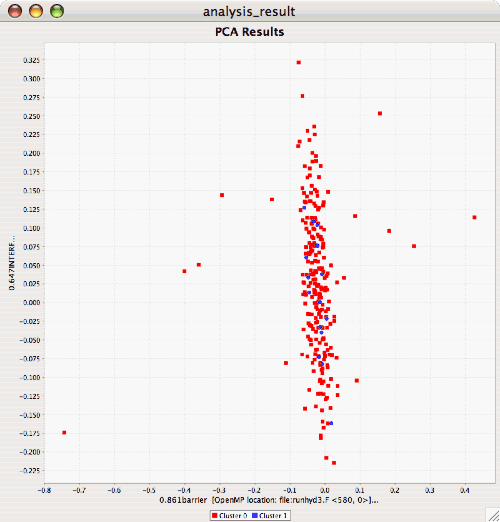The image size is (500, 522).
Task: Grab the window resize grip corner
Action: pos(493,515)
